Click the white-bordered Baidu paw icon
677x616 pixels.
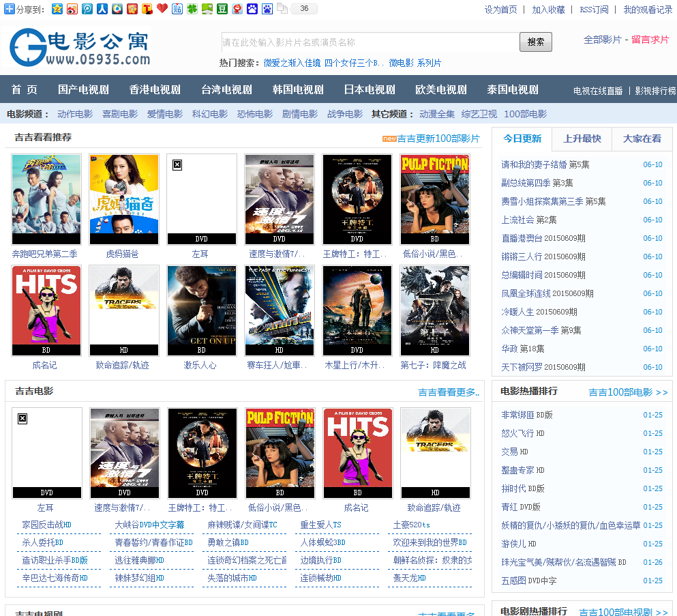pos(267,9)
